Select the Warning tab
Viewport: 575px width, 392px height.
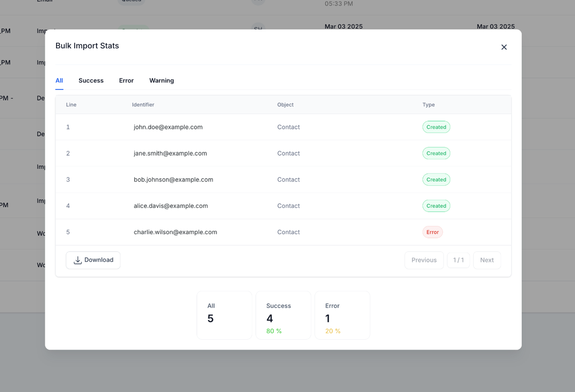[161, 81]
